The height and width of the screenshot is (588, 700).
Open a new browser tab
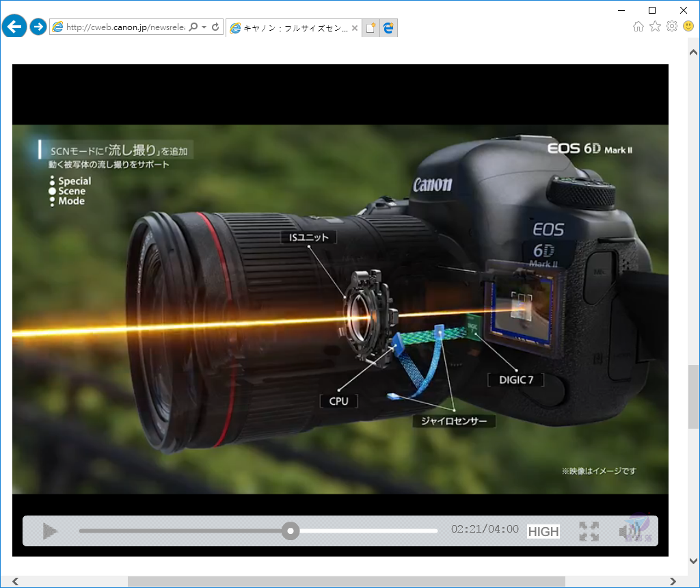coord(371,27)
